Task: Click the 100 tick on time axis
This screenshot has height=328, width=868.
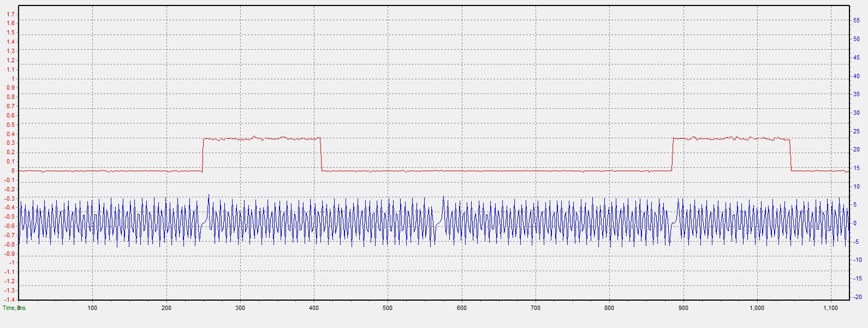Action: pos(93,308)
